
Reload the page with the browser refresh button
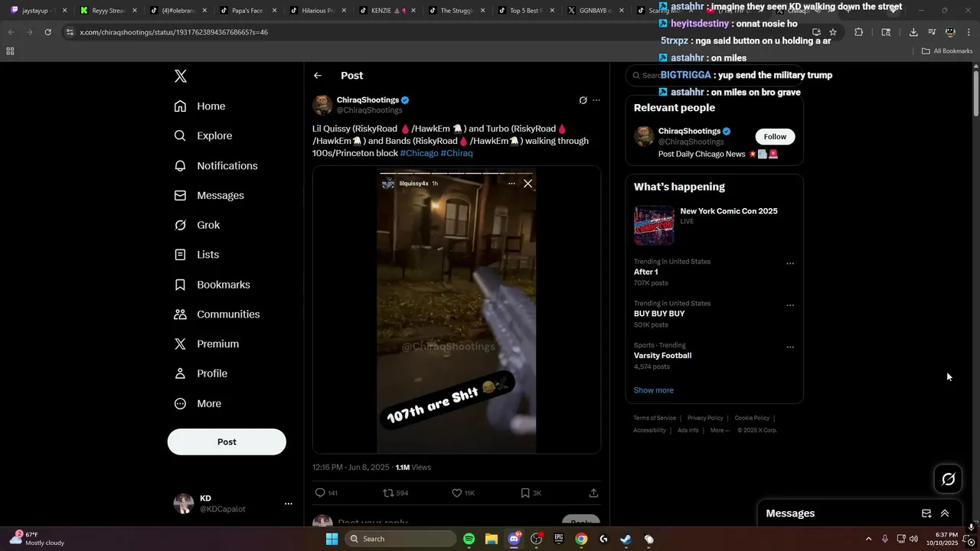47,32
